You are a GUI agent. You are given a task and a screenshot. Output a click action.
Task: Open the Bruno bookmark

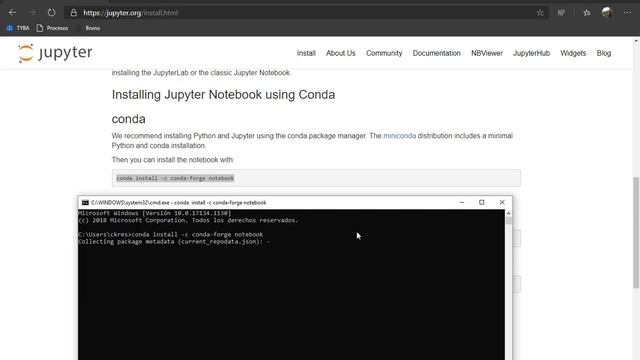pos(93,28)
